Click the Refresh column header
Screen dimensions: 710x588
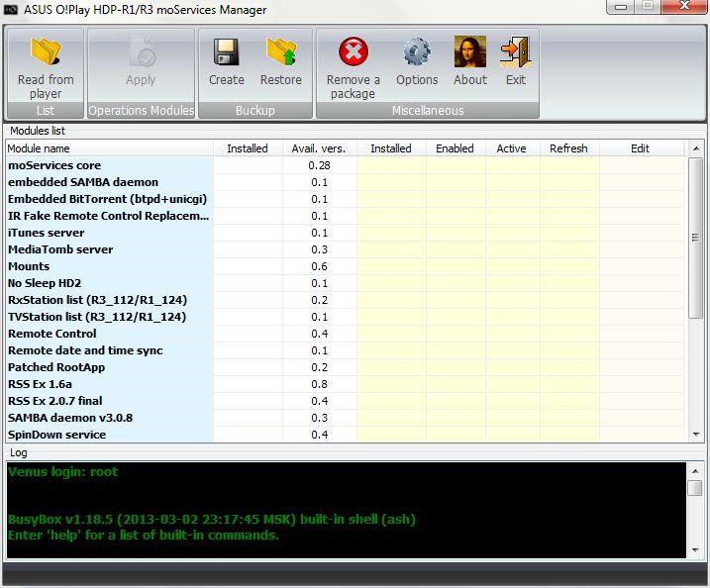coord(568,148)
